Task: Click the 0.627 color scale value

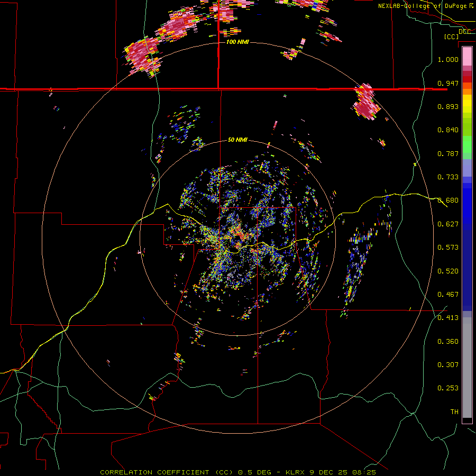Action: click(x=448, y=224)
